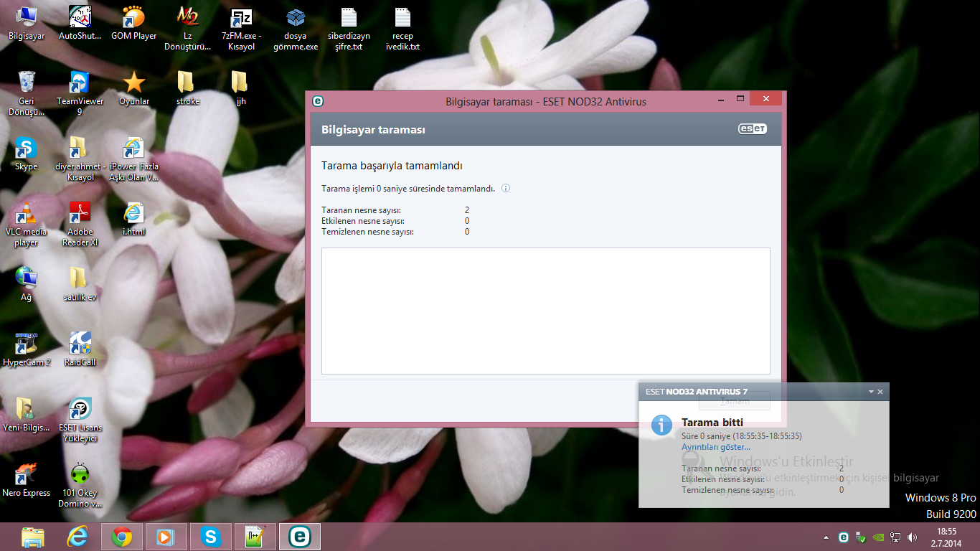Minimize the ESET scan window
The image size is (980, 551).
(x=720, y=98)
